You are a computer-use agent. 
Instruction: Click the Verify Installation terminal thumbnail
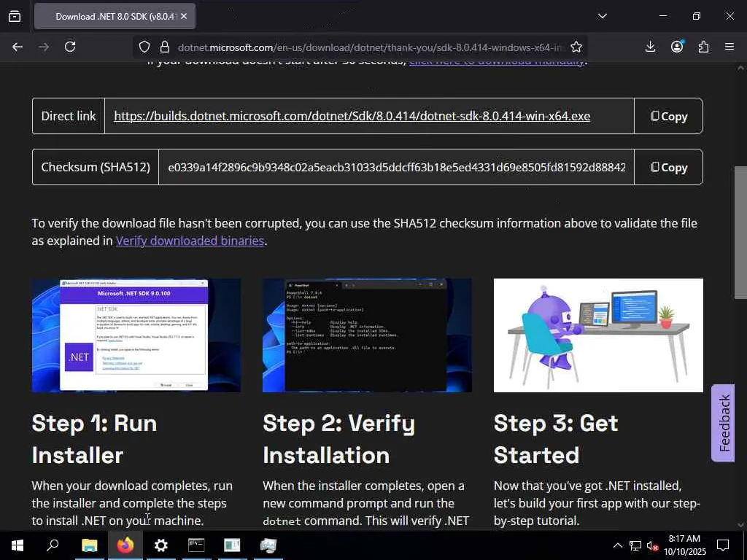coord(367,335)
